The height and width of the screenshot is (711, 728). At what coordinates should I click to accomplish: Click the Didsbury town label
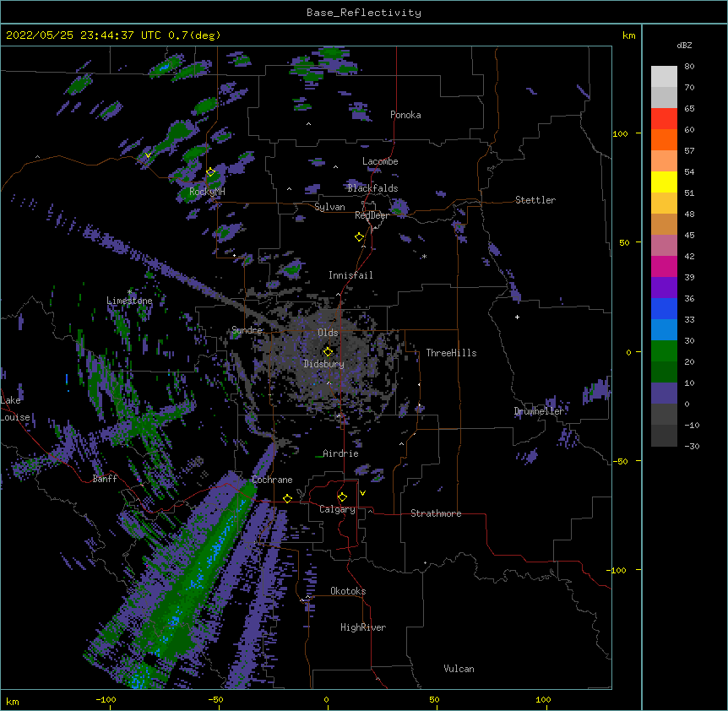point(323,364)
